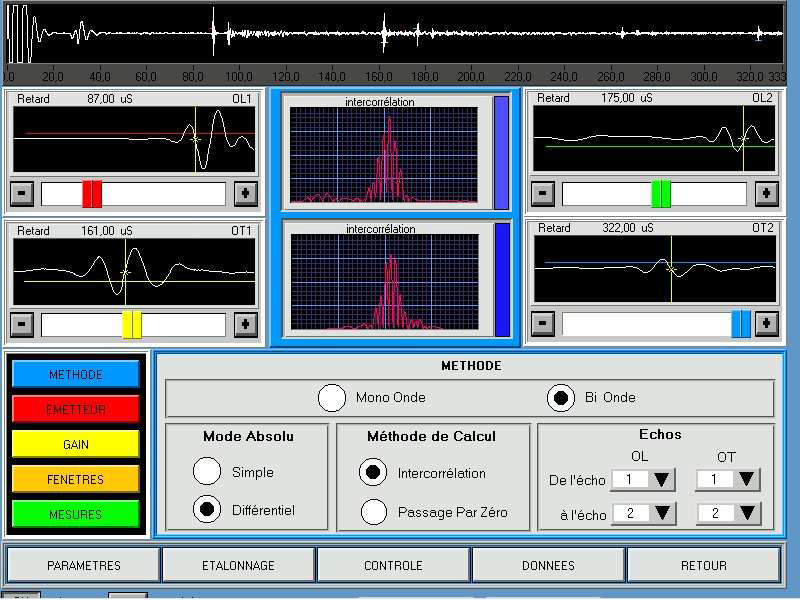Open OL 'De l'écho' dropdown
The width and height of the screenshot is (800, 600).
661,480
